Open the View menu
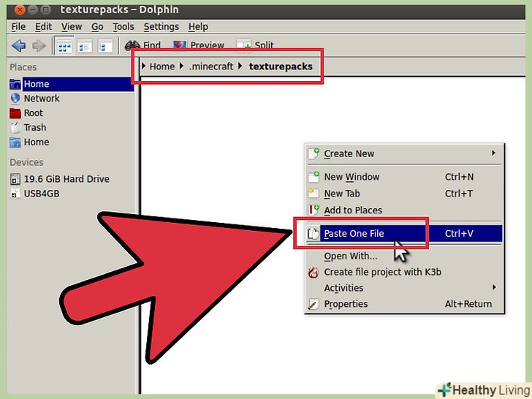Screen dimensions: 532x399 pyautogui.click(x=72, y=26)
